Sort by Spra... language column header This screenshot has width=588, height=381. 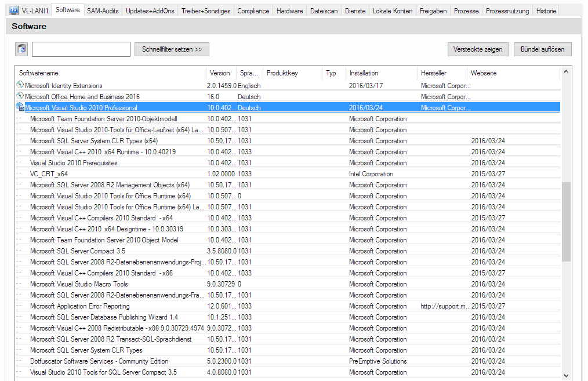pos(249,73)
